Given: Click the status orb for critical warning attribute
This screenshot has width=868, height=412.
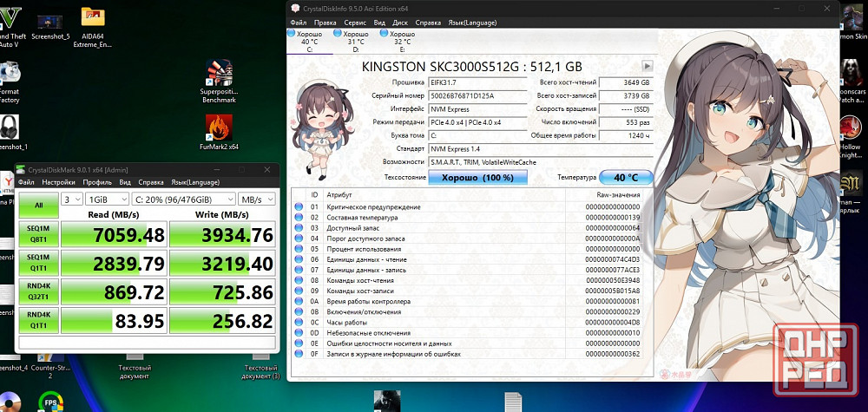Looking at the screenshot, I should pos(299,207).
